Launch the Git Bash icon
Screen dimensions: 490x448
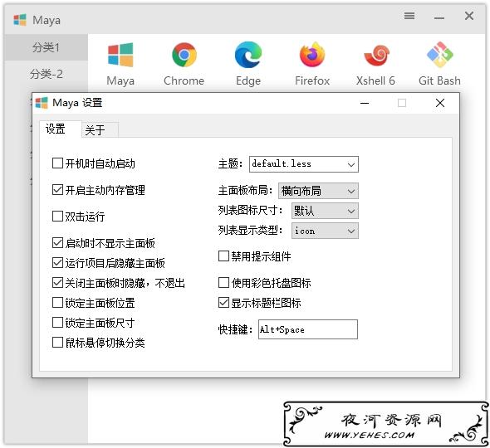pos(439,55)
